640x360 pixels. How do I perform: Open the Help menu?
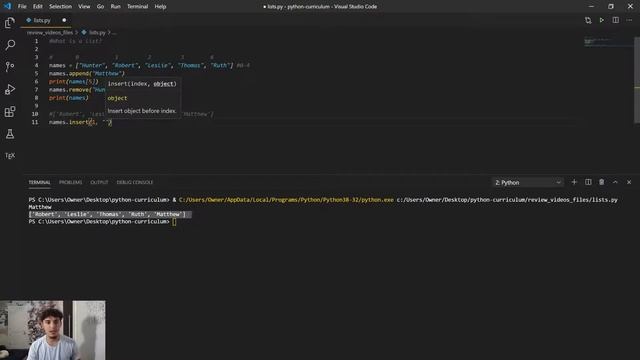coord(160,7)
